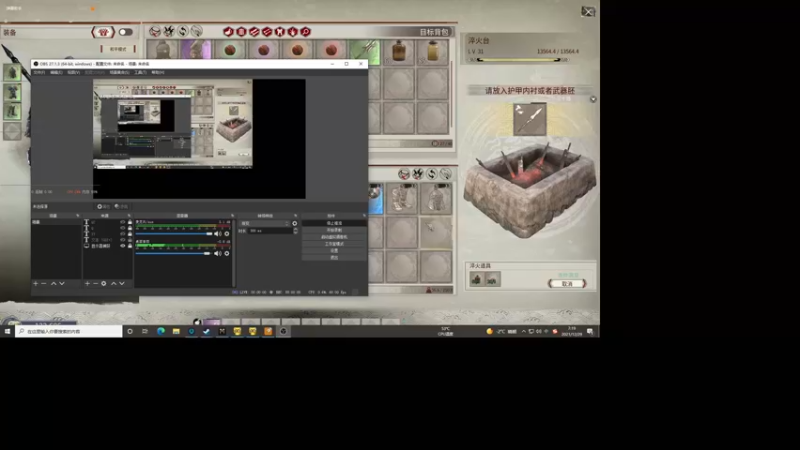Toggle lock on the display capture source

click(130, 246)
